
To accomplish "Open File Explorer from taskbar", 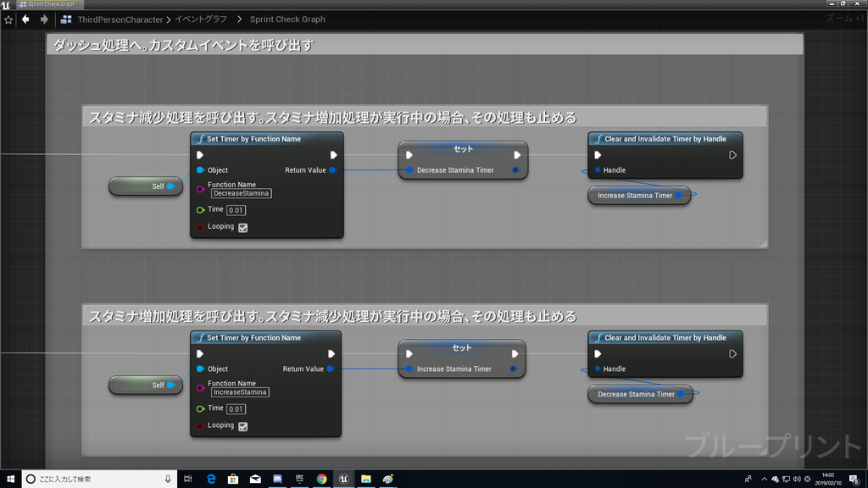I will pyautogui.click(x=366, y=479).
